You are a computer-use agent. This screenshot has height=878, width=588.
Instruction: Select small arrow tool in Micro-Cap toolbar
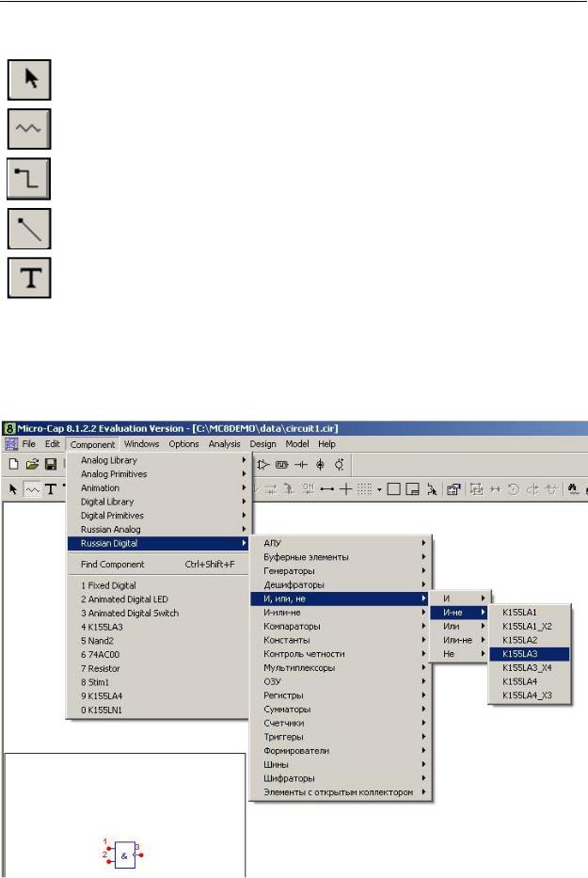point(13,489)
